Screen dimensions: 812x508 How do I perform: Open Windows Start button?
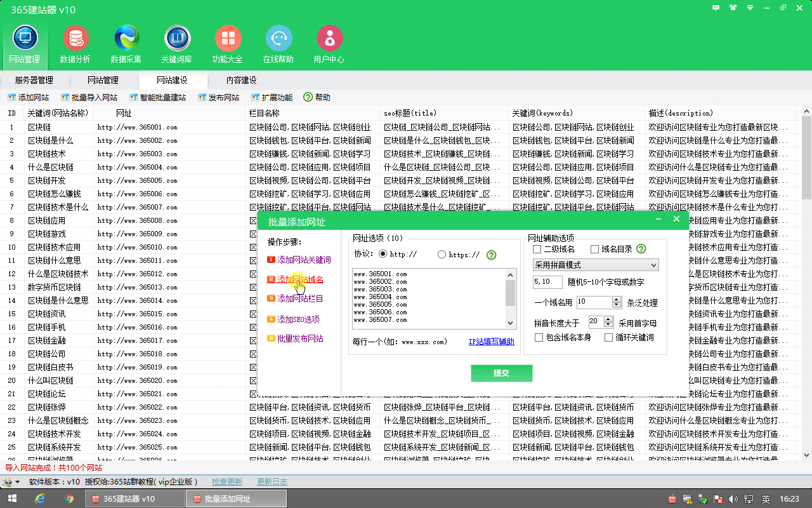coord(11,498)
